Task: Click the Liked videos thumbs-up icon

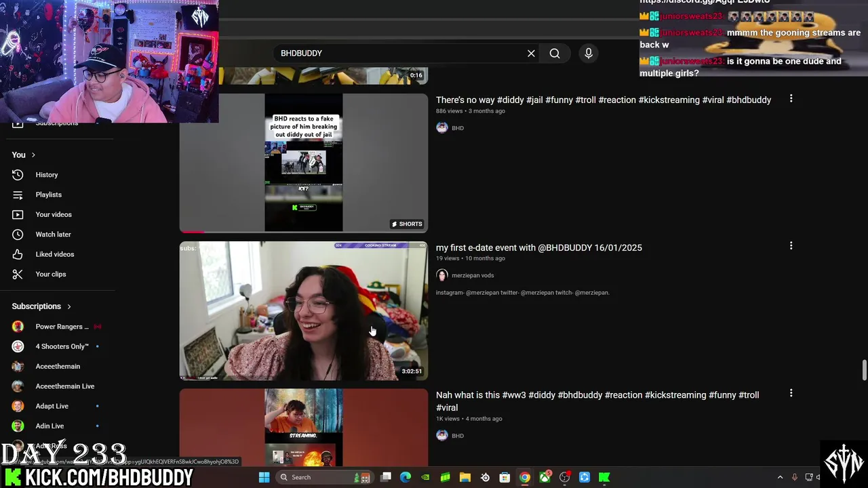Action: [18, 254]
